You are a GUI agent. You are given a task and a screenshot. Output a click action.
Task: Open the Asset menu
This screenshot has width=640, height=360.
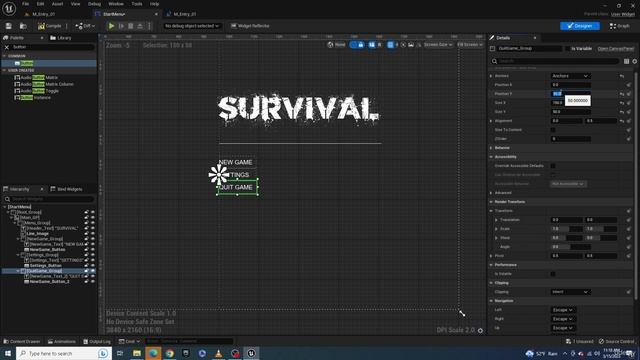(57, 4)
